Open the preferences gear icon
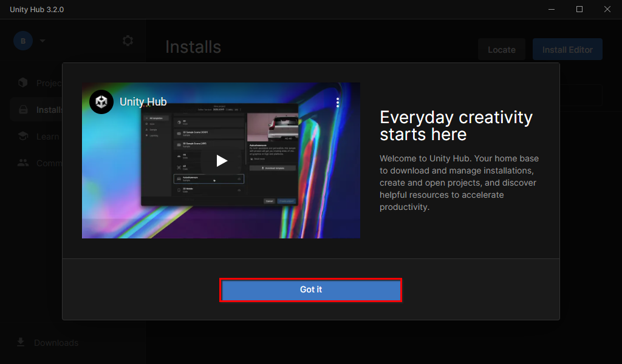This screenshot has width=622, height=364. [128, 41]
